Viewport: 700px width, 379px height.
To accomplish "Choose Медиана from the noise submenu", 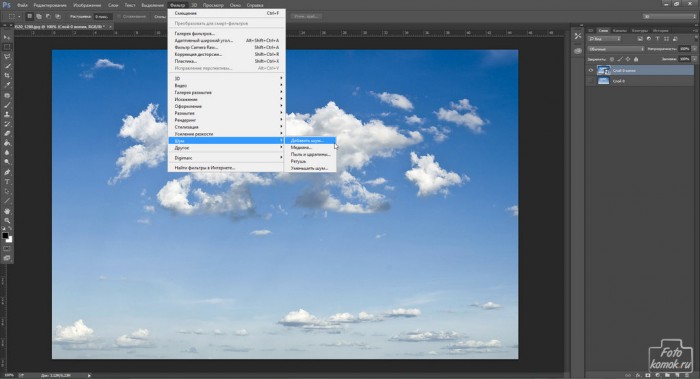I will 310,147.
